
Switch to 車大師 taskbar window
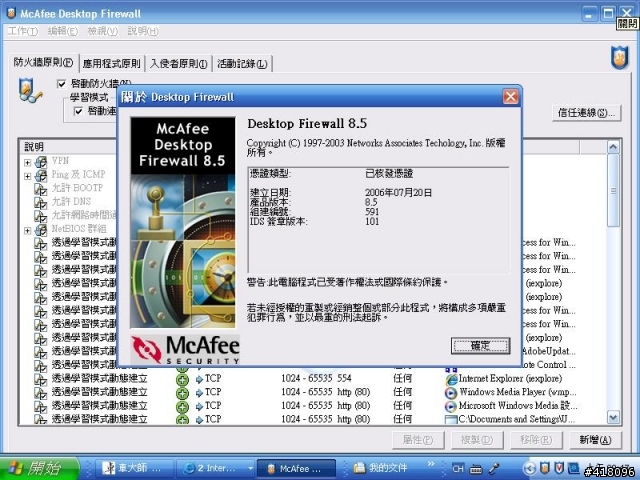click(135, 468)
